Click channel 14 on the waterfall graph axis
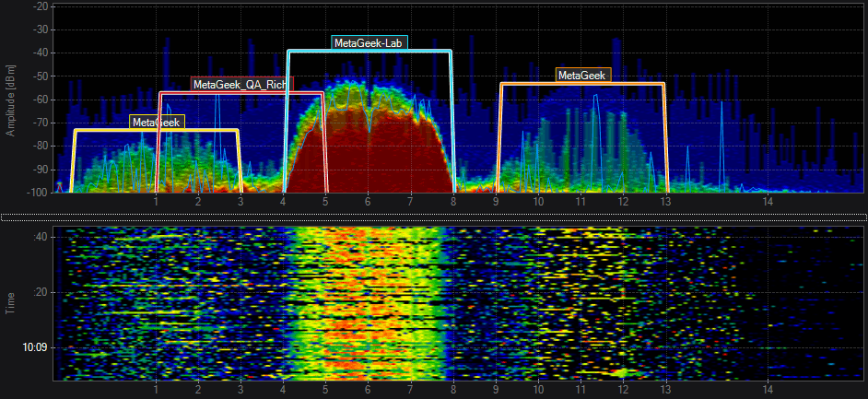The image size is (868, 399). point(768,390)
